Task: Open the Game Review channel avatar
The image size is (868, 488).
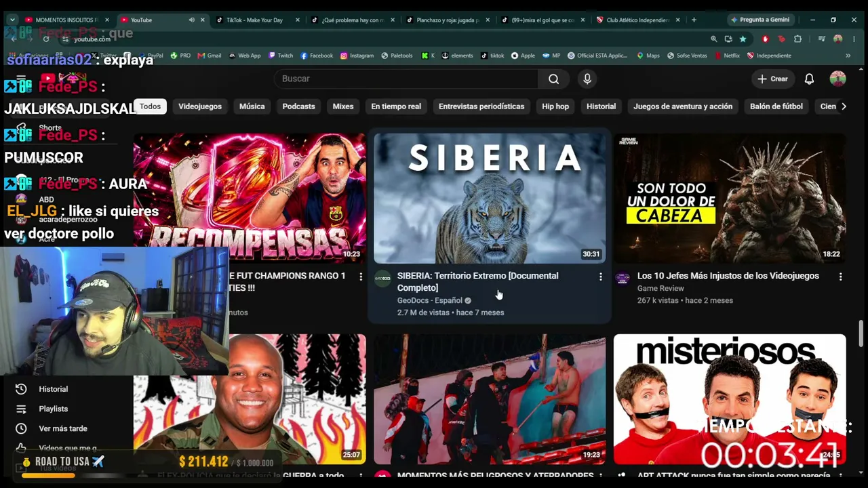Action: coord(623,279)
